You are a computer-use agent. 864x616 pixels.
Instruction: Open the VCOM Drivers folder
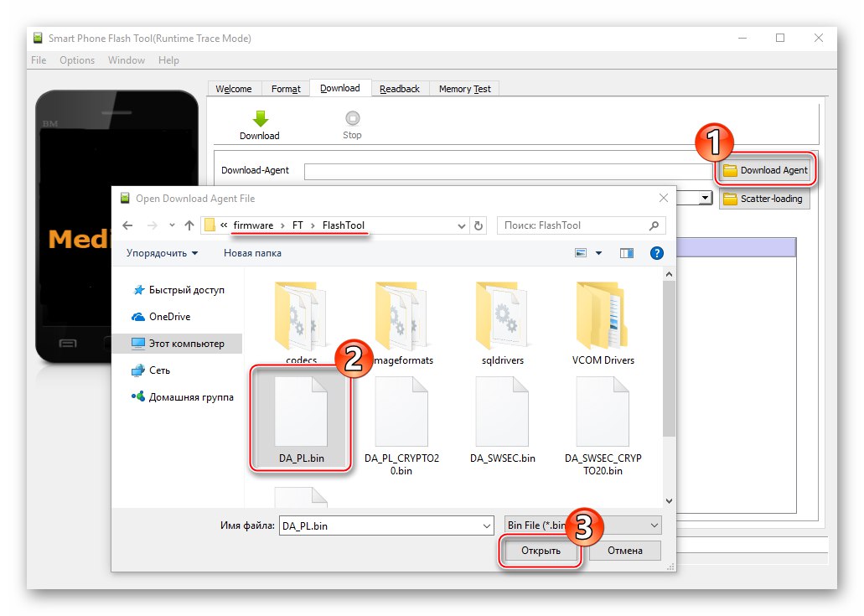click(603, 323)
